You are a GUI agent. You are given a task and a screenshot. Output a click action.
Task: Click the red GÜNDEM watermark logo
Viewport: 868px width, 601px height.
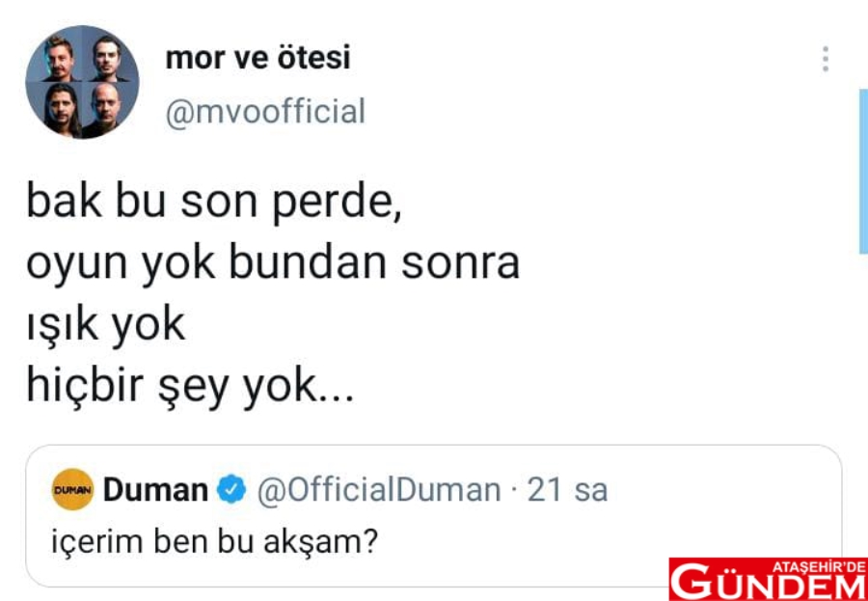tap(768, 582)
